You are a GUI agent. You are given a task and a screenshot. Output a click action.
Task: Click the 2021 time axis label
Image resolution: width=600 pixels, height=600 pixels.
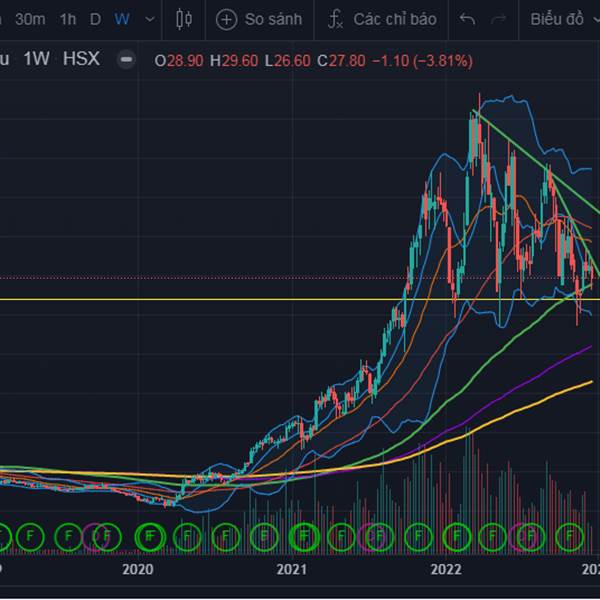292,569
